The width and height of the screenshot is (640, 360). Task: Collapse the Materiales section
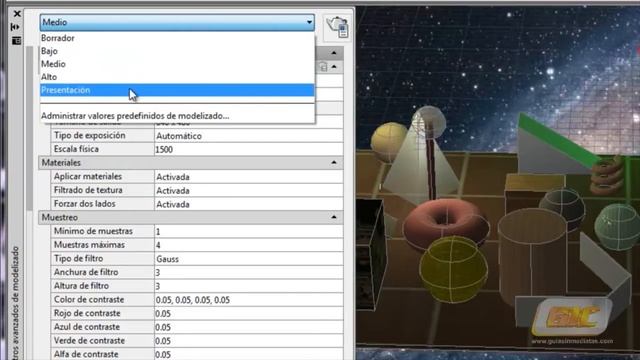point(334,162)
